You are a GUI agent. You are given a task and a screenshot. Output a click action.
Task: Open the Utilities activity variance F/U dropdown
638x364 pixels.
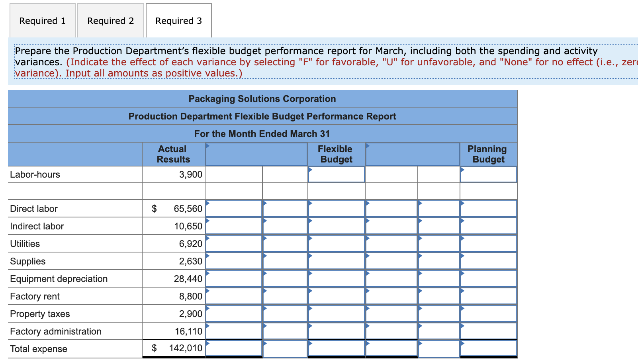coord(439,244)
